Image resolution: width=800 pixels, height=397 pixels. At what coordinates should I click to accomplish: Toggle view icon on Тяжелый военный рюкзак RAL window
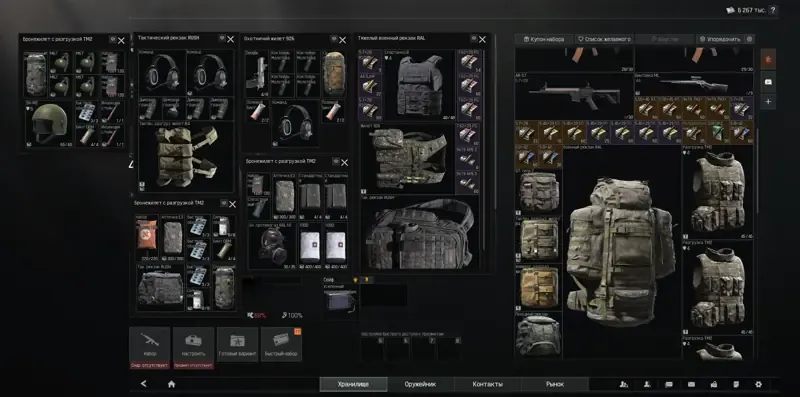[x=473, y=38]
